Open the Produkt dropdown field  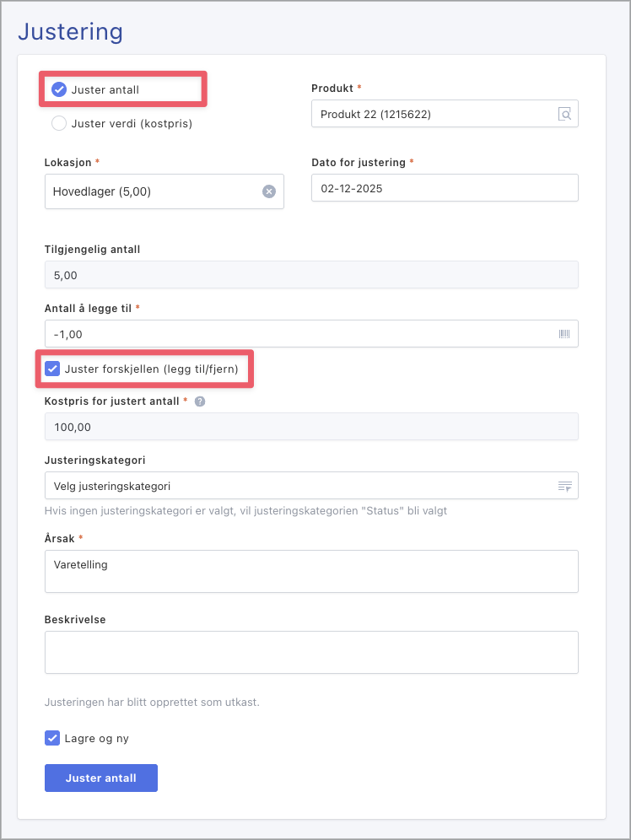(x=430, y=115)
